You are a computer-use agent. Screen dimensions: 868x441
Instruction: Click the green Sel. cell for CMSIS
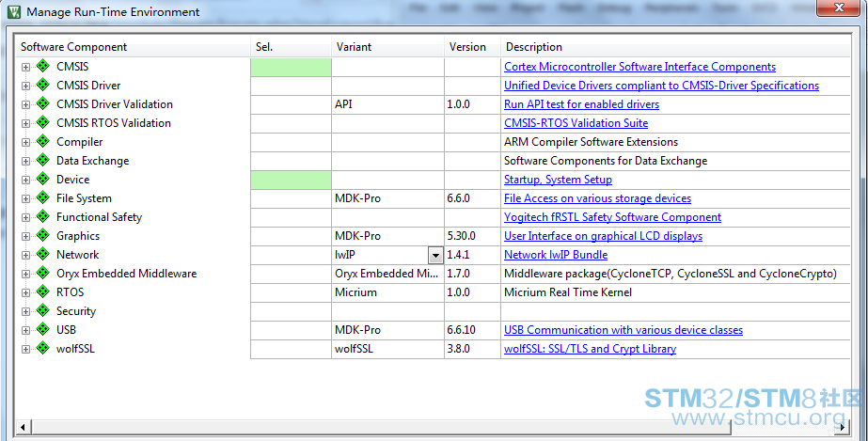tap(291, 67)
